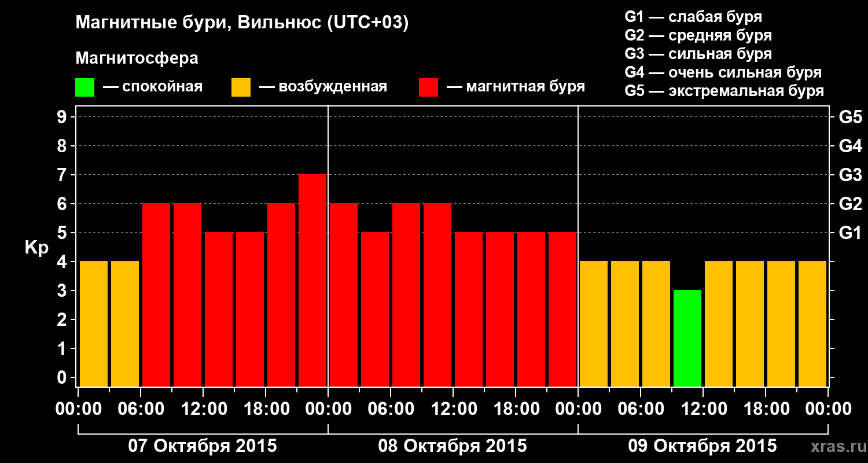The width and height of the screenshot is (868, 463).
Task: Click the 'G4 — очень сильная буря' legend line
Action: pyautogui.click(x=723, y=72)
